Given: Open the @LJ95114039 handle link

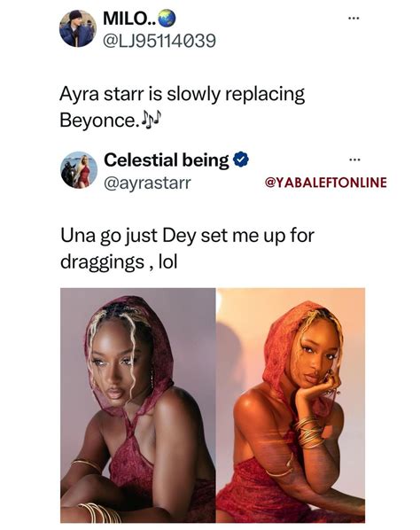Looking at the screenshot, I should (159, 41).
